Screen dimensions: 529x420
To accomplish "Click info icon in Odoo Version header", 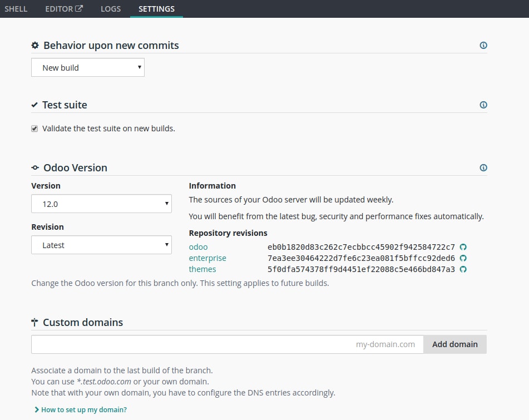I will [x=483, y=167].
